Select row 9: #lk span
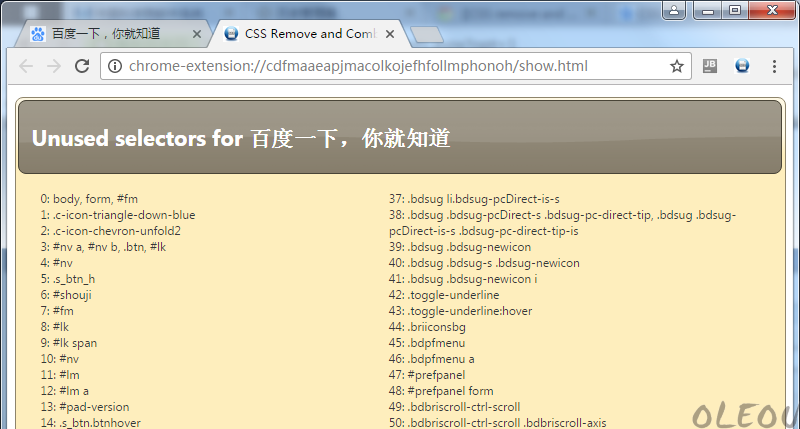800x429 pixels. click(x=69, y=343)
